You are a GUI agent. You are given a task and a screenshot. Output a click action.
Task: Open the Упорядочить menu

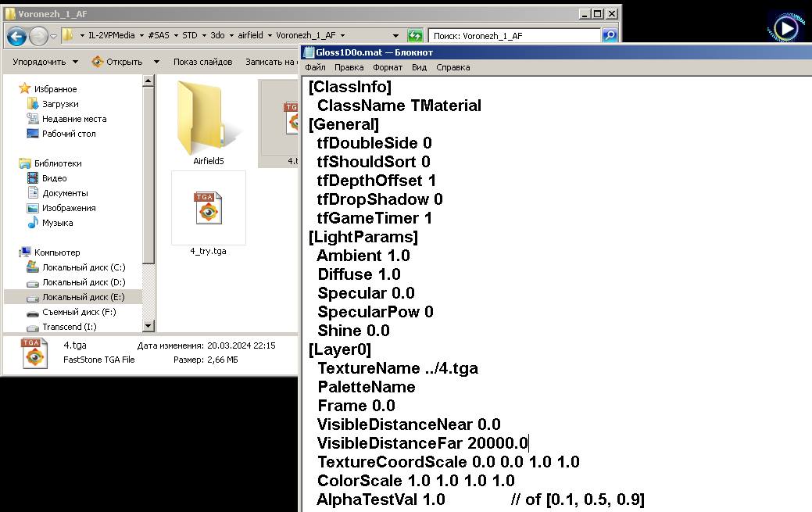click(45, 62)
